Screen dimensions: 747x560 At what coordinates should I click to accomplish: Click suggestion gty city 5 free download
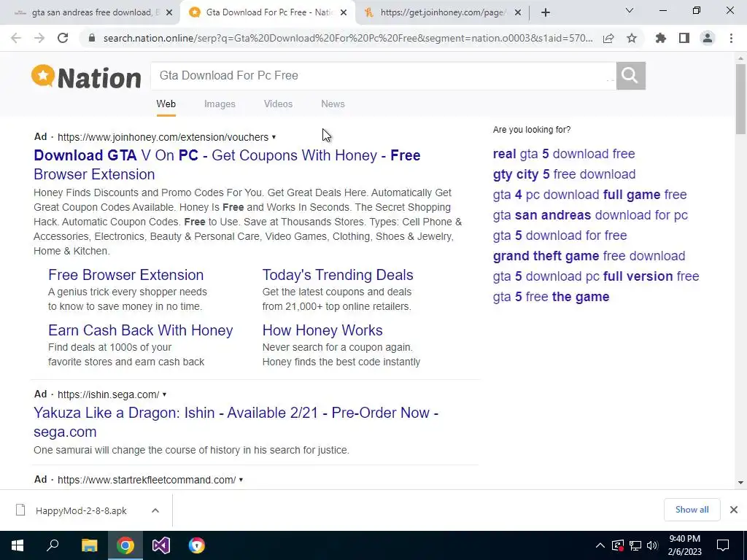click(x=564, y=174)
